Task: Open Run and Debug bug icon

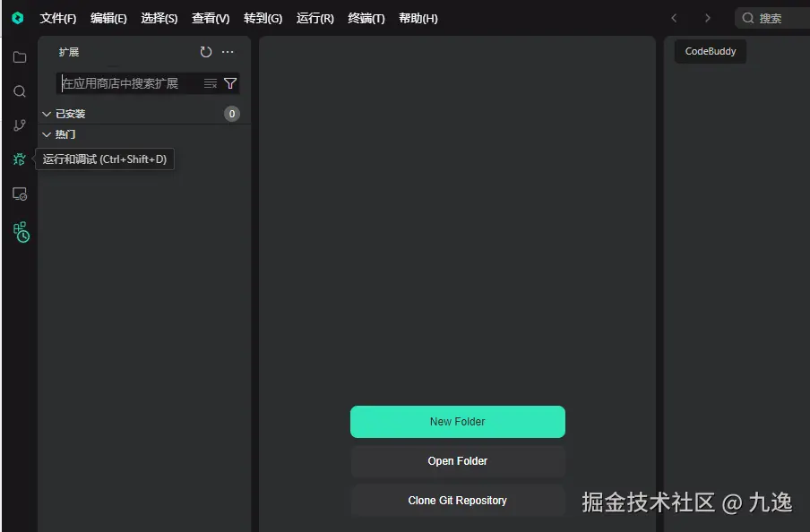Action: click(19, 159)
